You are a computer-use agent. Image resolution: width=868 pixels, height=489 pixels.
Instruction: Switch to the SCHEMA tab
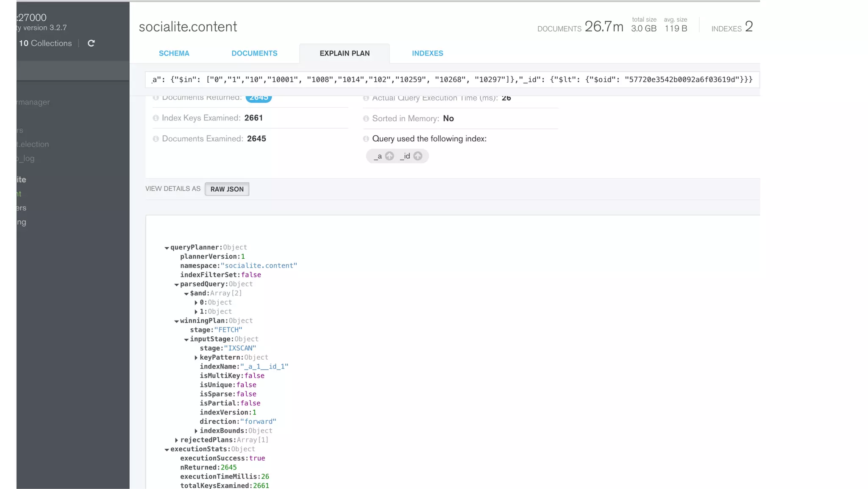(x=174, y=53)
